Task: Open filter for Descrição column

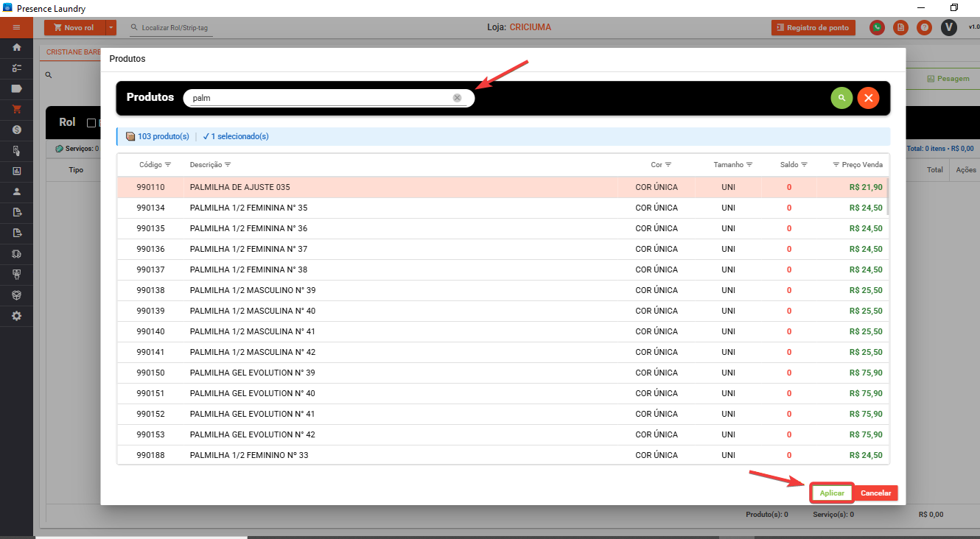Action: coord(228,164)
